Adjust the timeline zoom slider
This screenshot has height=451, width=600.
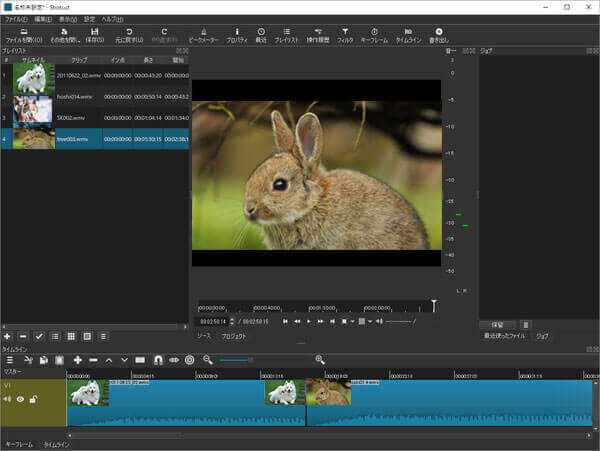[x=250, y=359]
